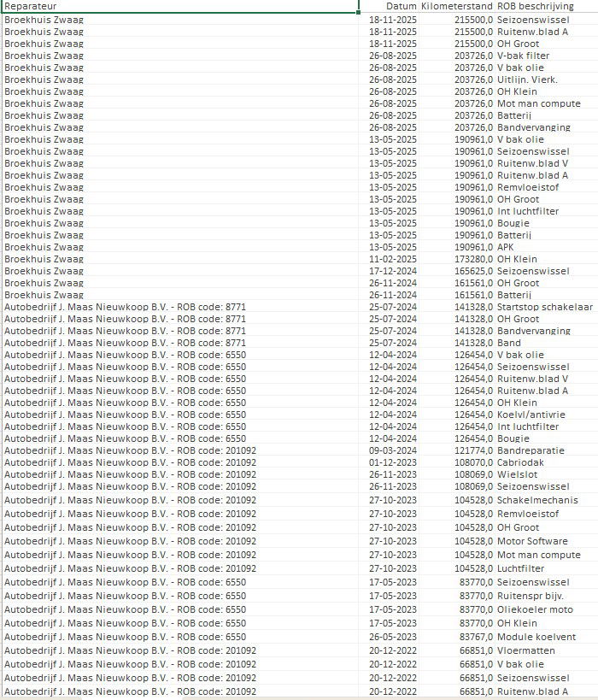The width and height of the screenshot is (598, 700).
Task: Click the selected cell's green fill handle
Action: (x=358, y=12)
